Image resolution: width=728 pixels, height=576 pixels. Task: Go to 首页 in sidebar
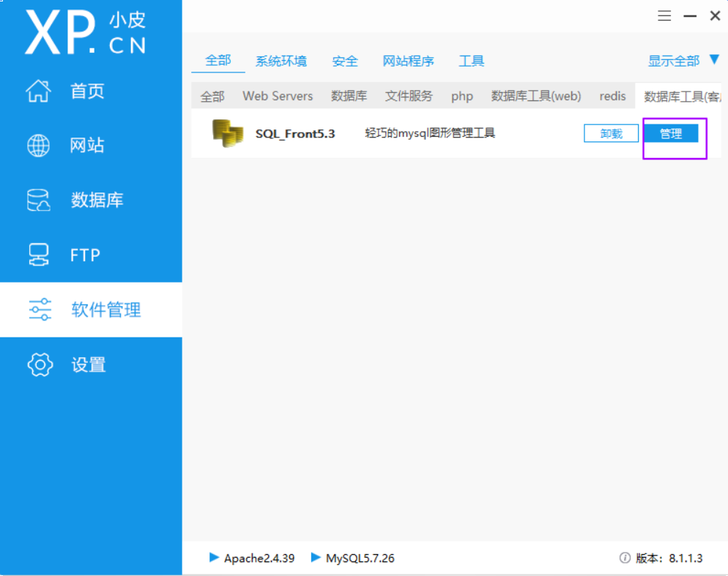click(x=87, y=91)
